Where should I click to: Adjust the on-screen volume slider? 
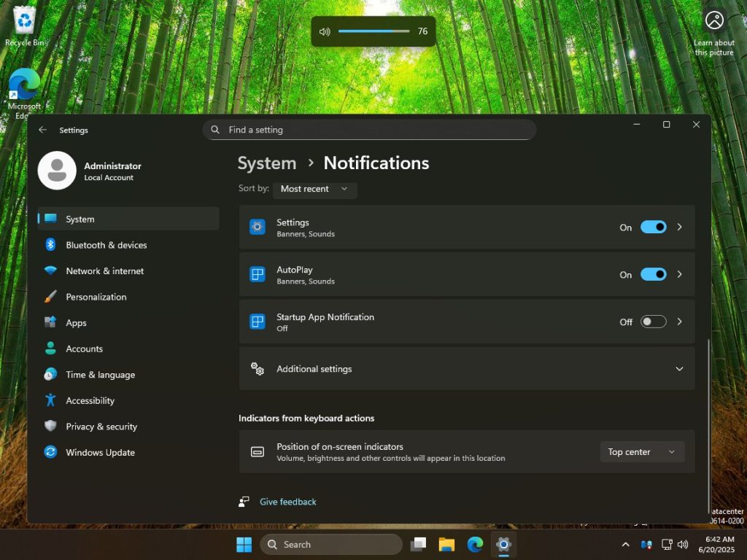374,31
